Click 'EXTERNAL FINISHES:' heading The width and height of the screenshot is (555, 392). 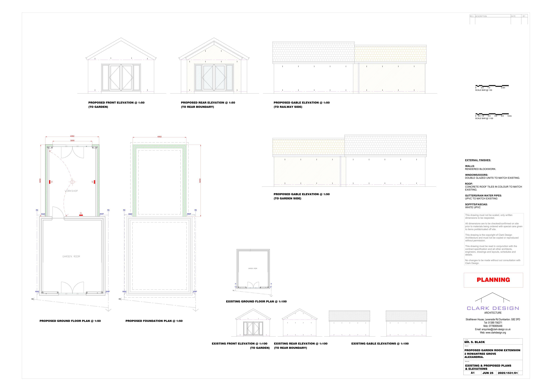point(478,160)
